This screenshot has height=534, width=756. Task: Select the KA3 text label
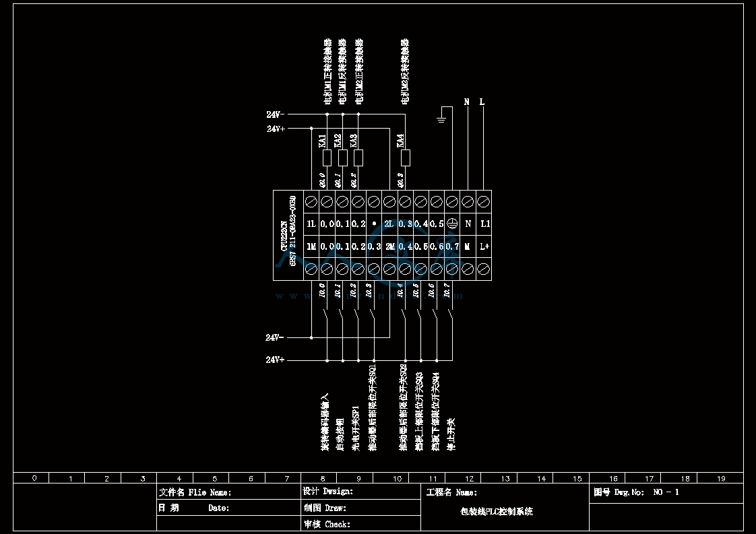click(354, 141)
